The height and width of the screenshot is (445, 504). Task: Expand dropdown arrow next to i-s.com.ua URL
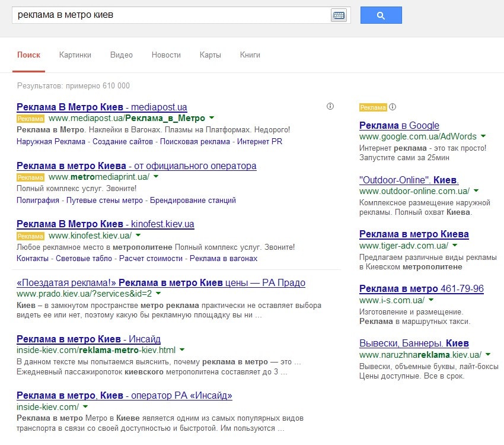(x=431, y=300)
